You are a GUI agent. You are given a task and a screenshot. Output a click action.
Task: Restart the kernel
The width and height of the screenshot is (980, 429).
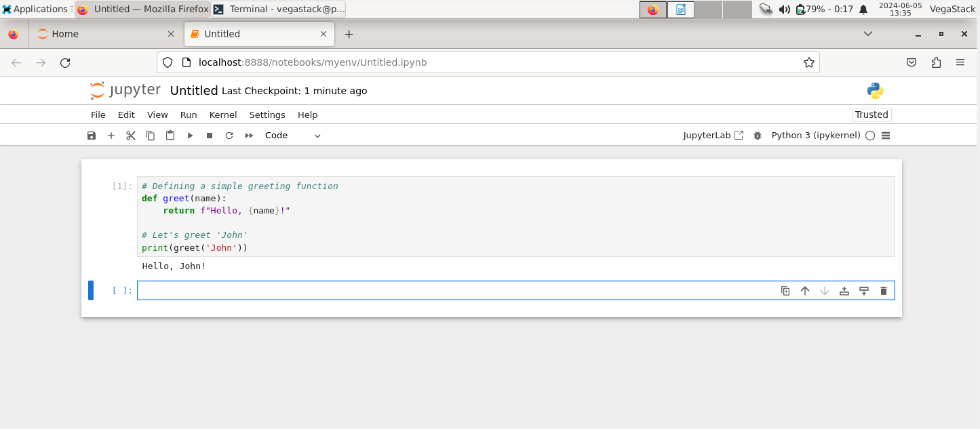pyautogui.click(x=229, y=135)
